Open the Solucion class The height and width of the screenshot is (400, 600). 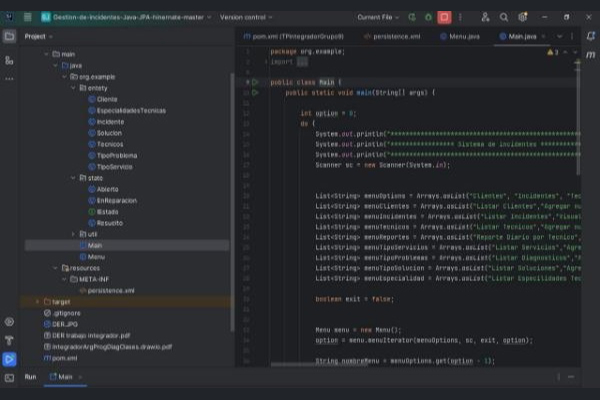pyautogui.click(x=109, y=133)
